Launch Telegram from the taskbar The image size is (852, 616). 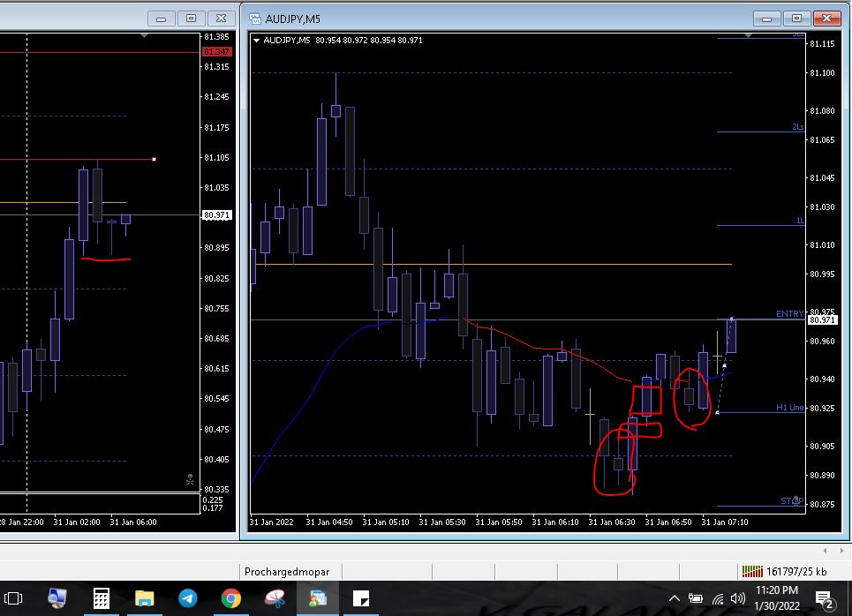pyautogui.click(x=188, y=599)
